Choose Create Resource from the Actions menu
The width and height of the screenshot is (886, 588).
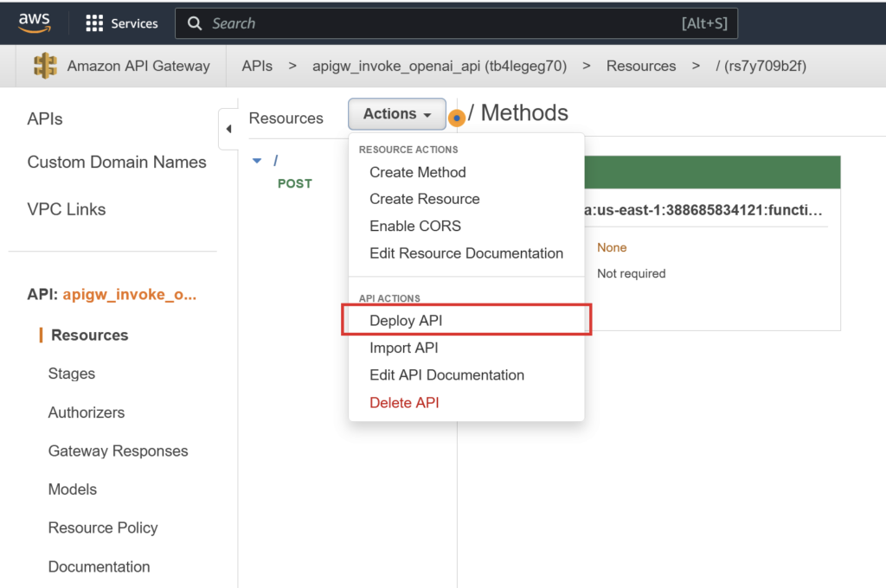[424, 199]
